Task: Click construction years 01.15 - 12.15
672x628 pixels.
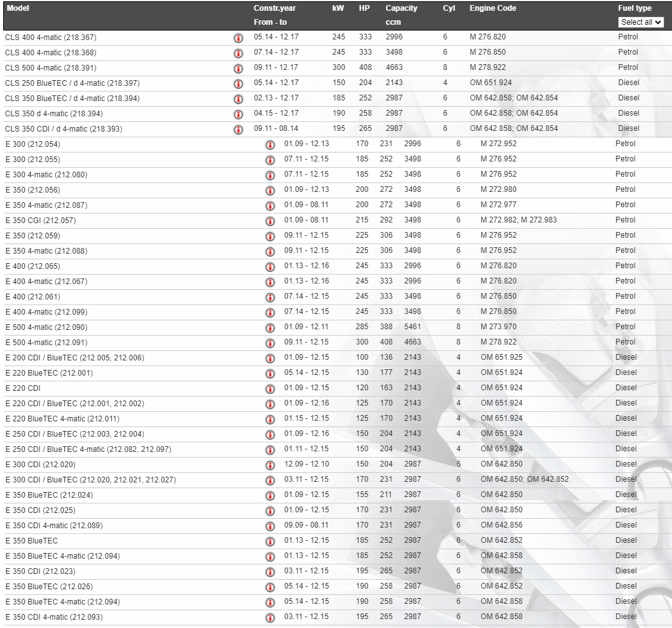Action: pyautogui.click(x=306, y=418)
